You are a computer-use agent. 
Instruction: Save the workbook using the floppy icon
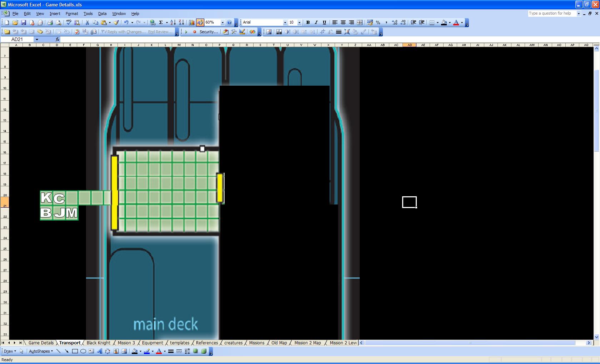click(x=23, y=22)
